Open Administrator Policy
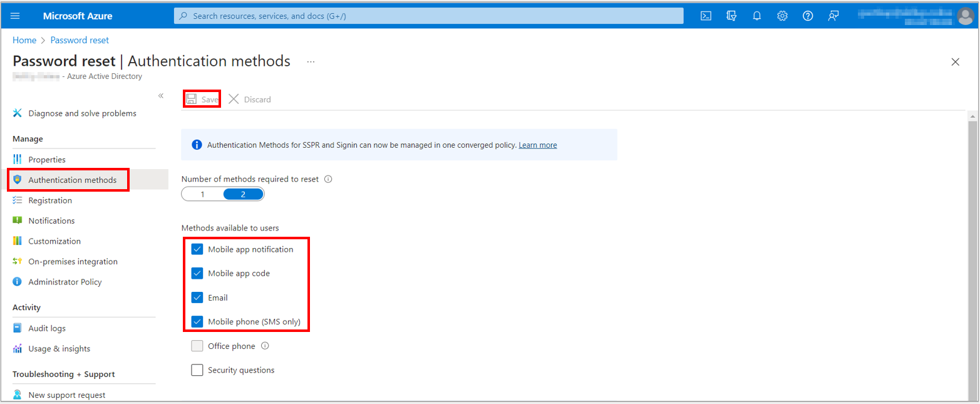980x404 pixels. [65, 282]
